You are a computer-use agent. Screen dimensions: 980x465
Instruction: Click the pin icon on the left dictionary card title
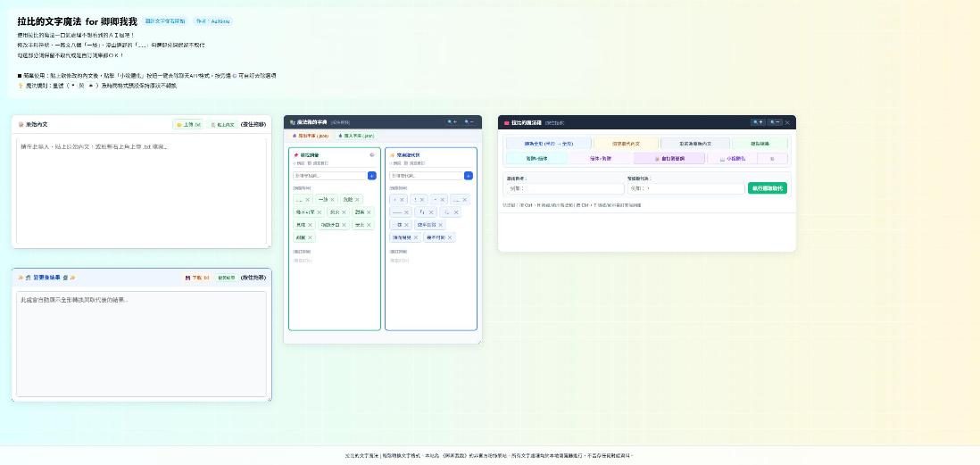[295, 155]
